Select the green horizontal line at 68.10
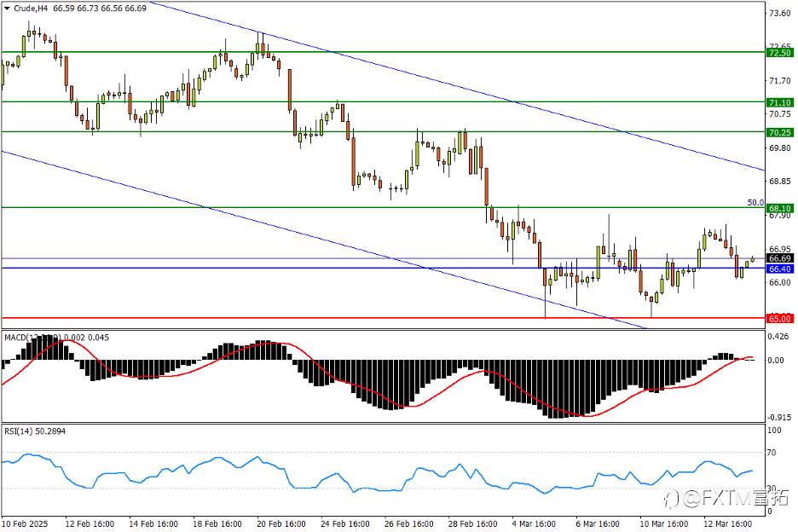798x532 pixels. click(x=383, y=207)
